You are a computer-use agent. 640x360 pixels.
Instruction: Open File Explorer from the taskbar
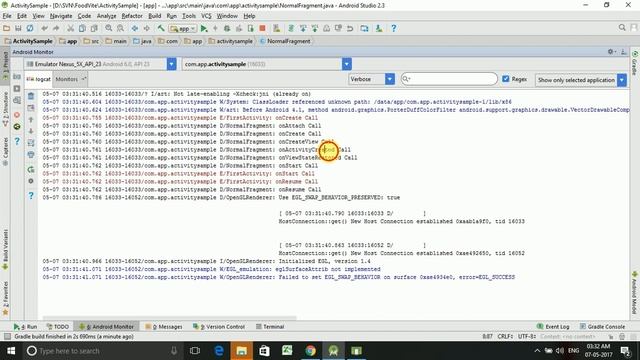[x=242, y=351]
